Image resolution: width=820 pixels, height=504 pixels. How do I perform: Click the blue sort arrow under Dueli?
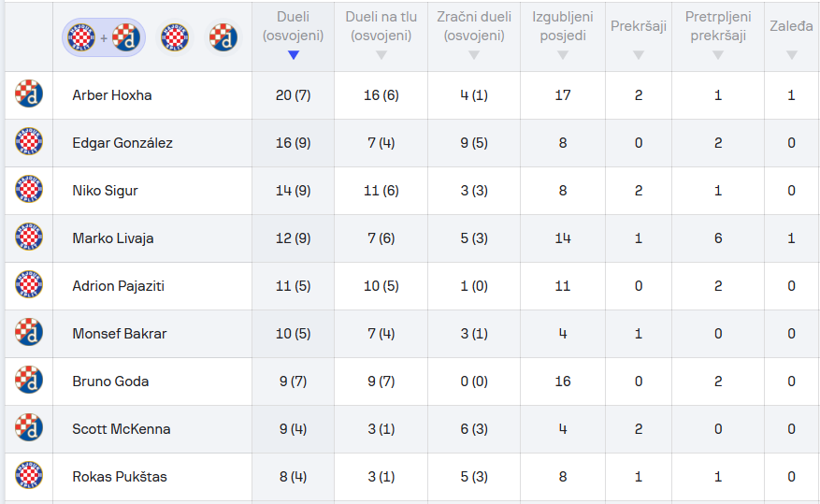pos(293,55)
